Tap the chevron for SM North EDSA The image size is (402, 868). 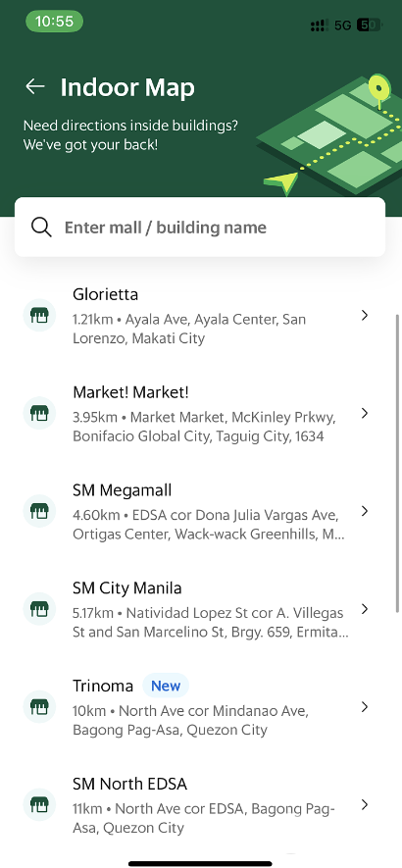(365, 805)
